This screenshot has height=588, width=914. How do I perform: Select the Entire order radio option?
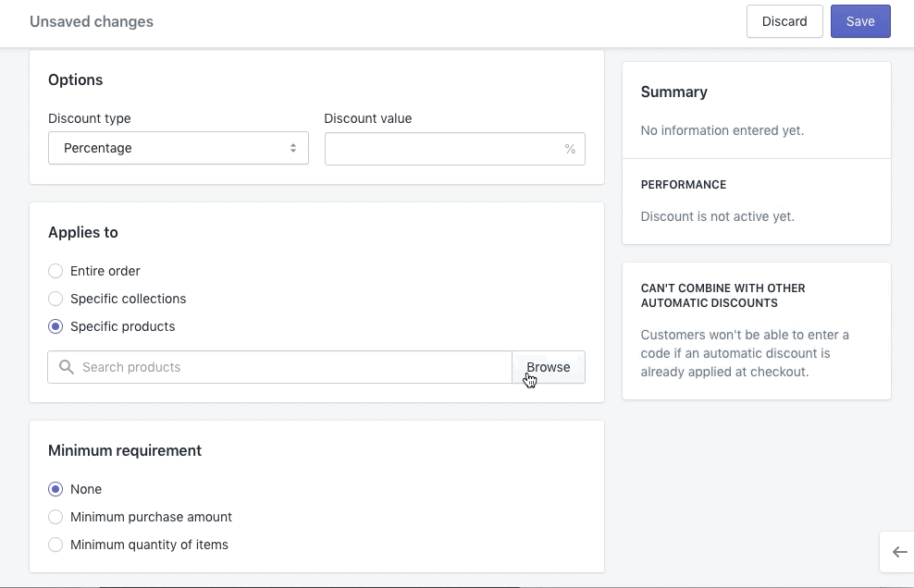56,271
